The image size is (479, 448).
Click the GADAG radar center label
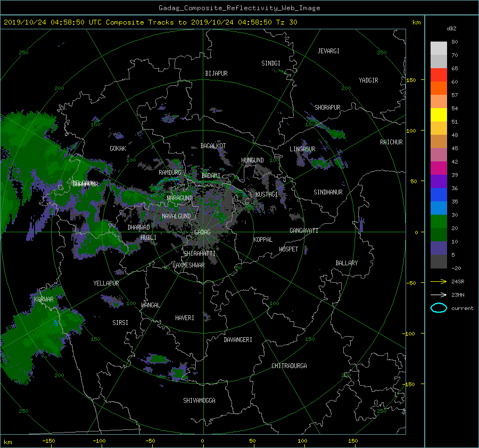coord(202,232)
